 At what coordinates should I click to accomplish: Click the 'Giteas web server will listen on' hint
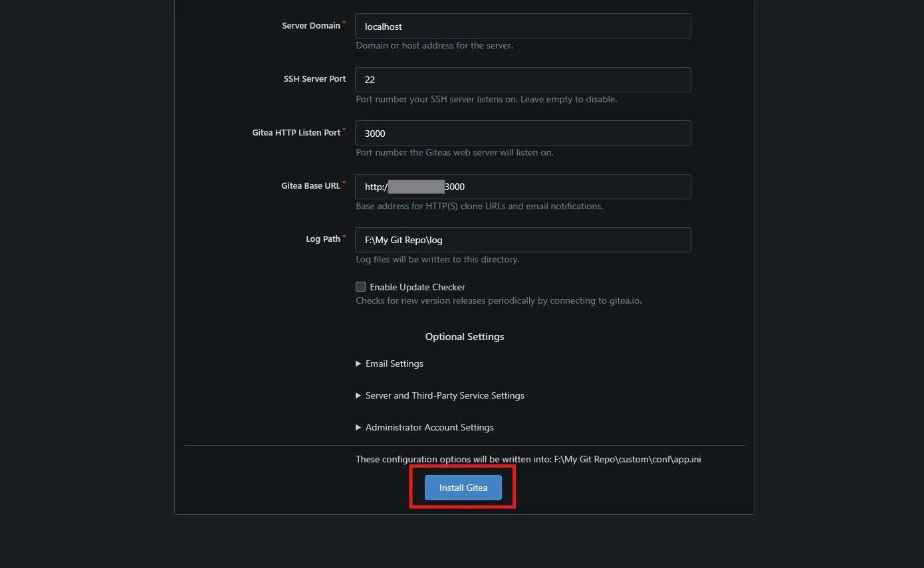point(455,153)
